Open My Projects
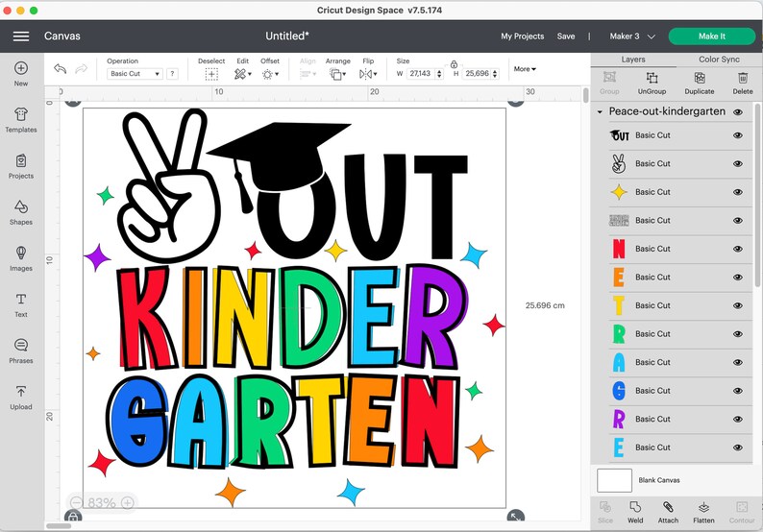763x532 pixels. (x=523, y=36)
